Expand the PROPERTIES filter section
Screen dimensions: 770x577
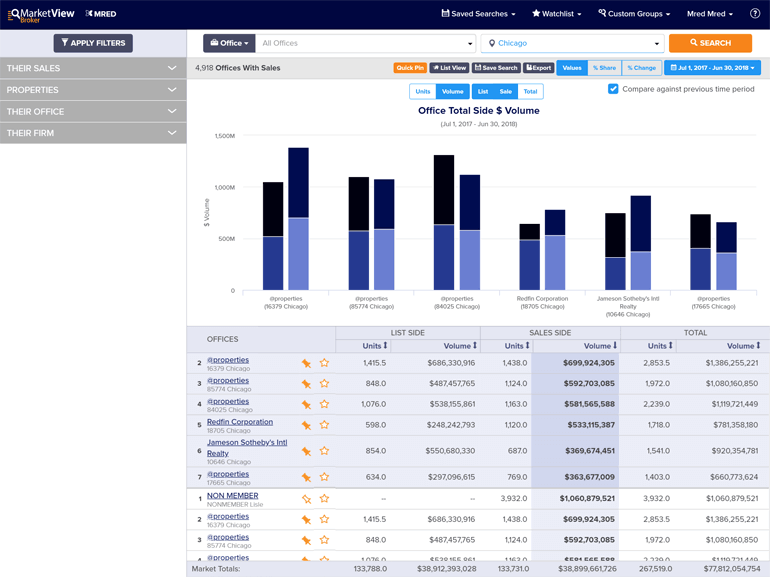click(x=93, y=90)
